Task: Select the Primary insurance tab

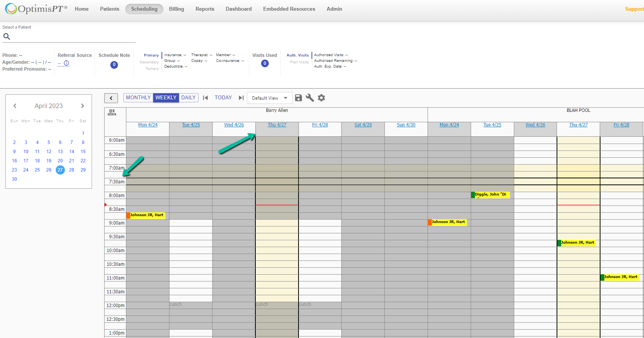Action: click(151, 55)
